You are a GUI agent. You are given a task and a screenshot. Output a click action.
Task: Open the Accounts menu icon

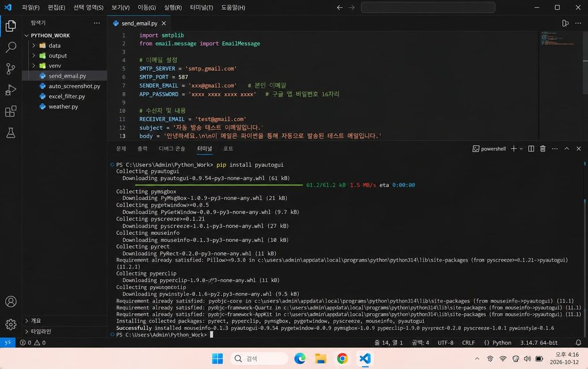(10, 302)
